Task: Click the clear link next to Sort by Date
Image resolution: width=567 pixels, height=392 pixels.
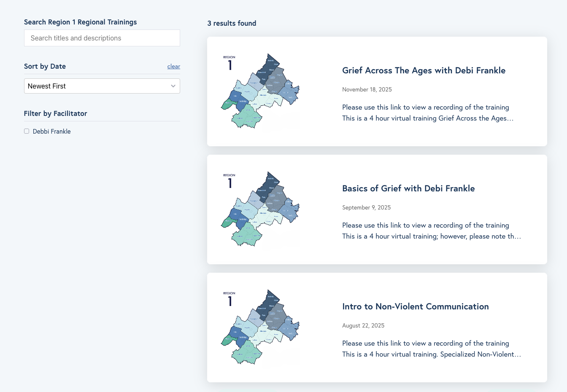Action: point(173,66)
